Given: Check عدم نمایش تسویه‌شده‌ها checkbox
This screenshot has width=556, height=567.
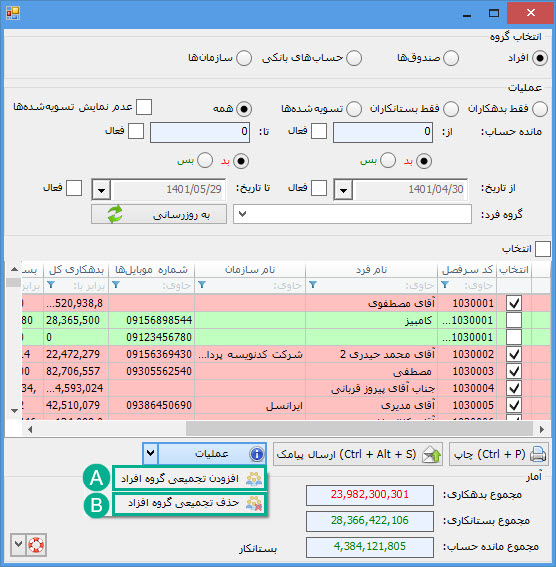Looking at the screenshot, I should tap(144, 107).
